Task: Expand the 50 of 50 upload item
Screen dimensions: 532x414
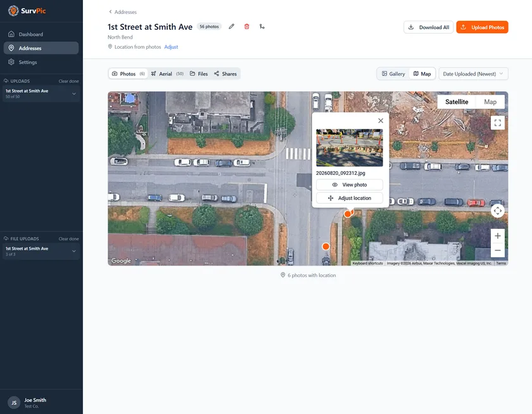Action: tap(74, 94)
